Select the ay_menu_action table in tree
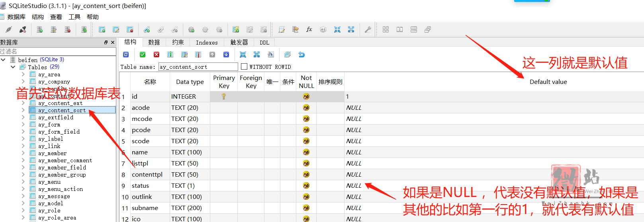 point(61,189)
